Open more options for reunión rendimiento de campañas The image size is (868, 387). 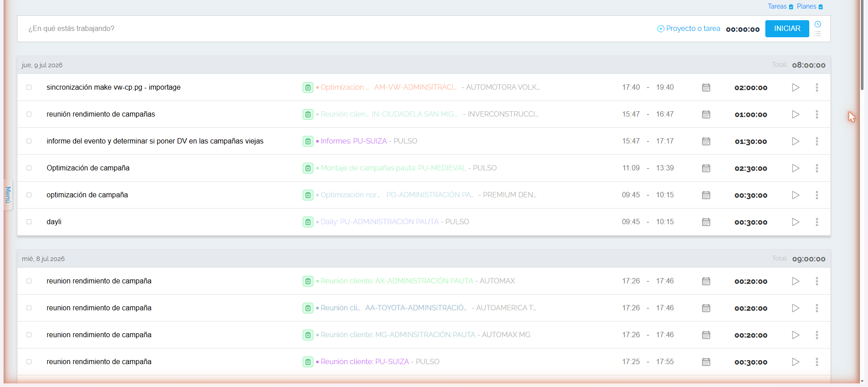(x=817, y=114)
